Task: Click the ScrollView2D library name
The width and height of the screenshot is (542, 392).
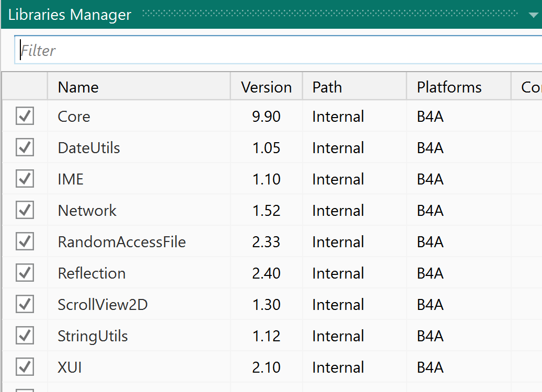Action: coord(102,305)
